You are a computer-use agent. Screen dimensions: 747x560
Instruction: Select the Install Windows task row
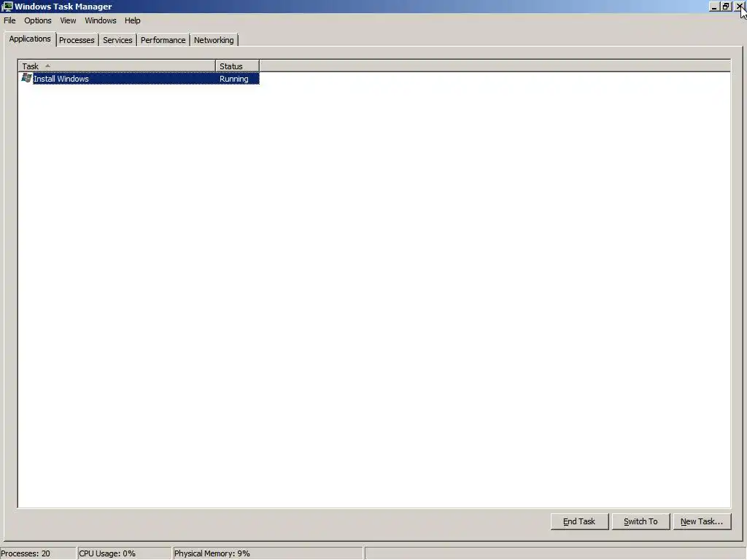coord(140,79)
